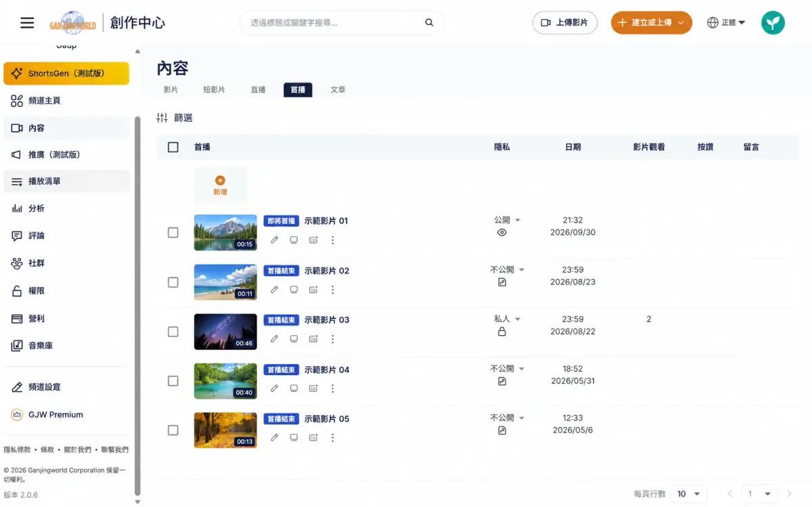Screen dimensions: 812x507
Task: Open more options for 示範影片 03
Action: point(332,338)
